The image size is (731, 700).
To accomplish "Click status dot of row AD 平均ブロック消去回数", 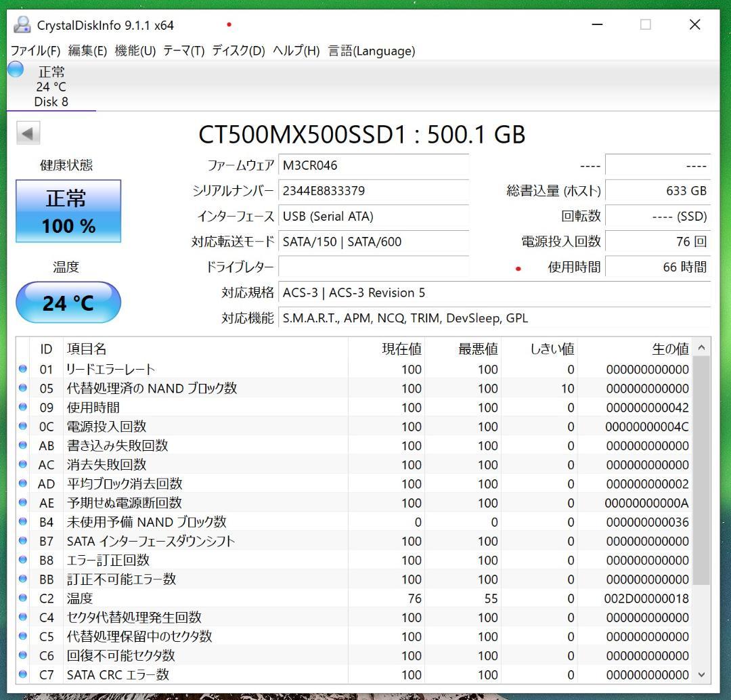I will coord(23,483).
